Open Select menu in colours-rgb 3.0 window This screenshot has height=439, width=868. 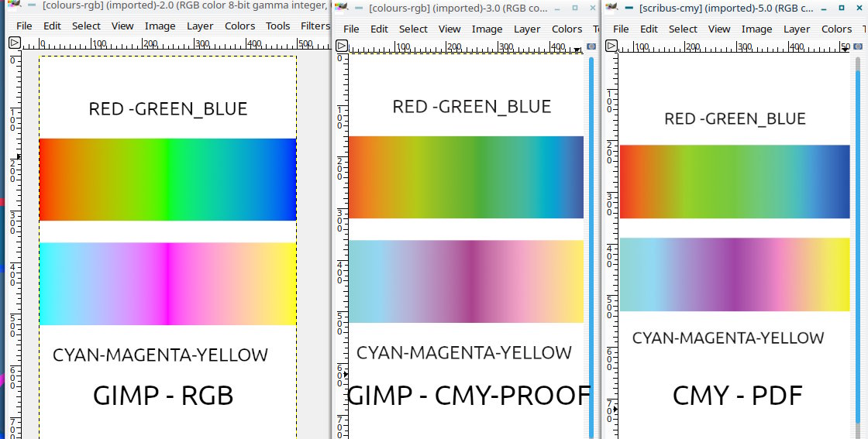(x=413, y=29)
